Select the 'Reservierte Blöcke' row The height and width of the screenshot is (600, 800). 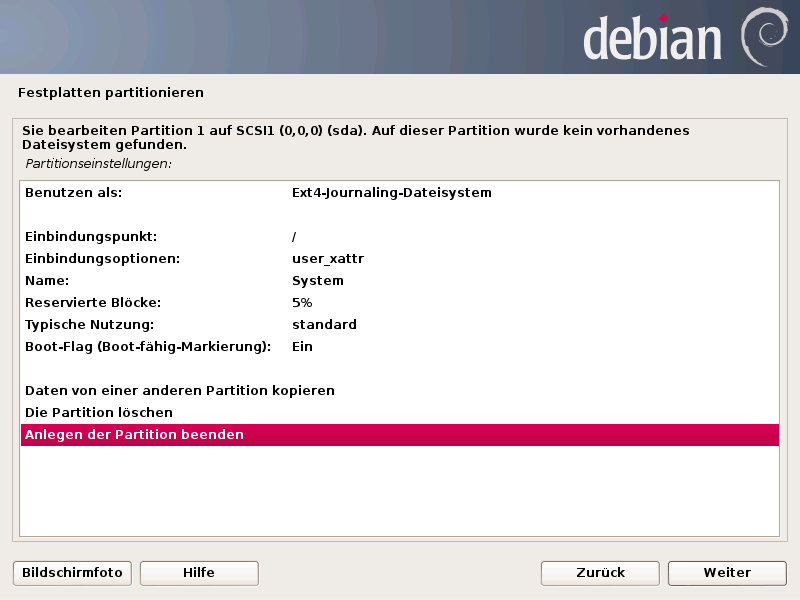(x=92, y=303)
